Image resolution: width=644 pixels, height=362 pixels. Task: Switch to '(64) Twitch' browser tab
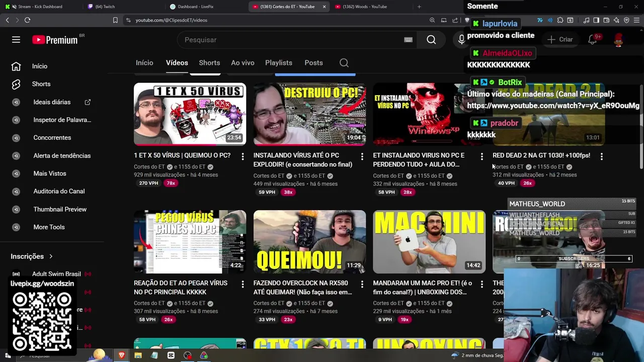[123, 7]
